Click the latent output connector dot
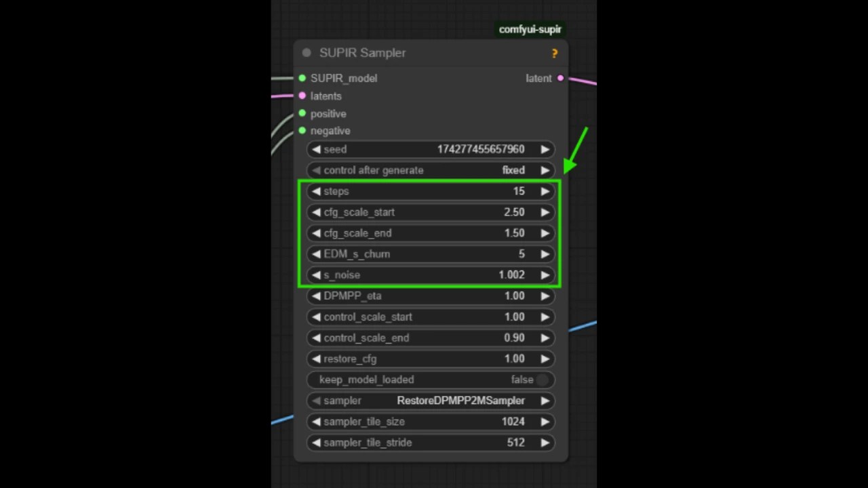868x488 pixels. 560,78
